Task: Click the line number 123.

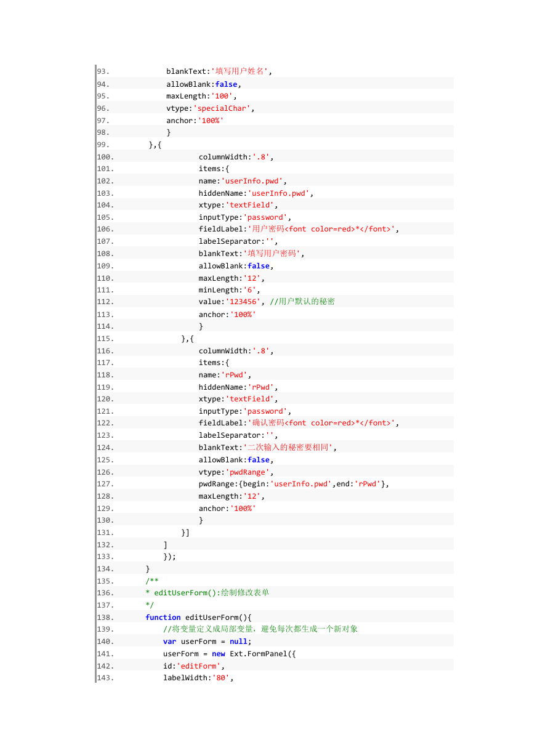Action: (105, 435)
